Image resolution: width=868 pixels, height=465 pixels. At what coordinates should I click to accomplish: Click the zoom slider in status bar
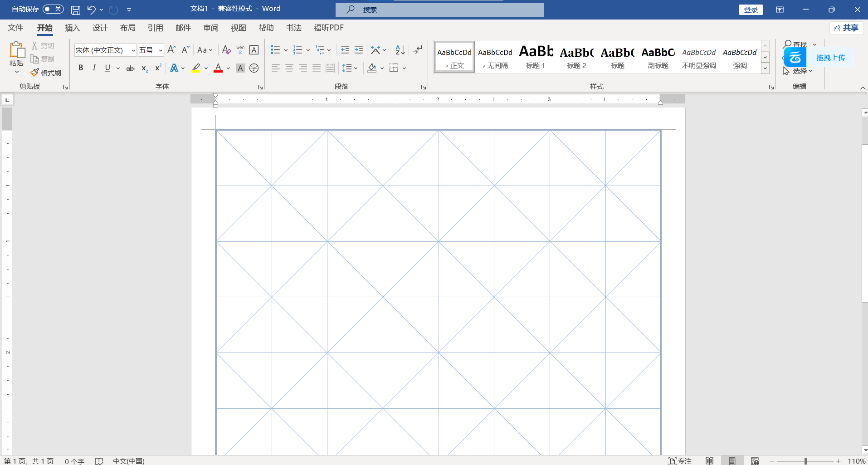[x=805, y=461]
